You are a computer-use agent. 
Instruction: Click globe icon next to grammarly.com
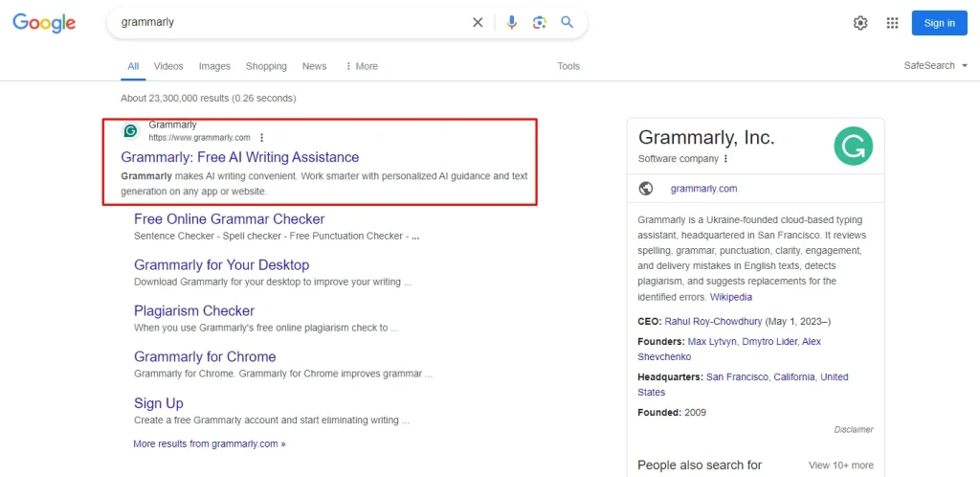[646, 189]
